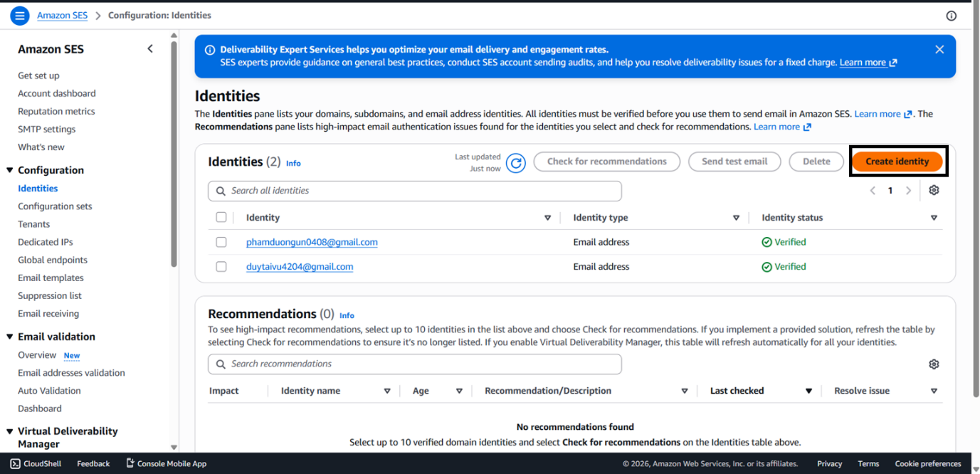Open Configuration sets in sidebar
The height and width of the screenshot is (474, 980).
pos(55,206)
